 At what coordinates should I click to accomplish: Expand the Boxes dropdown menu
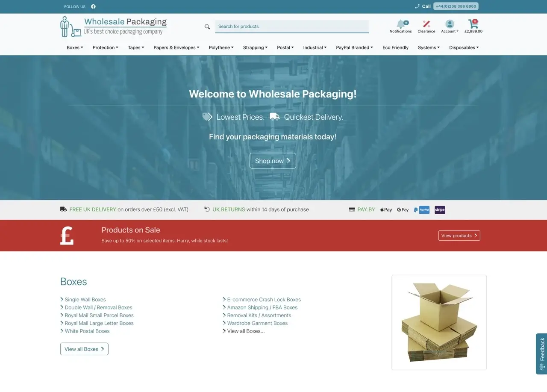(x=75, y=47)
